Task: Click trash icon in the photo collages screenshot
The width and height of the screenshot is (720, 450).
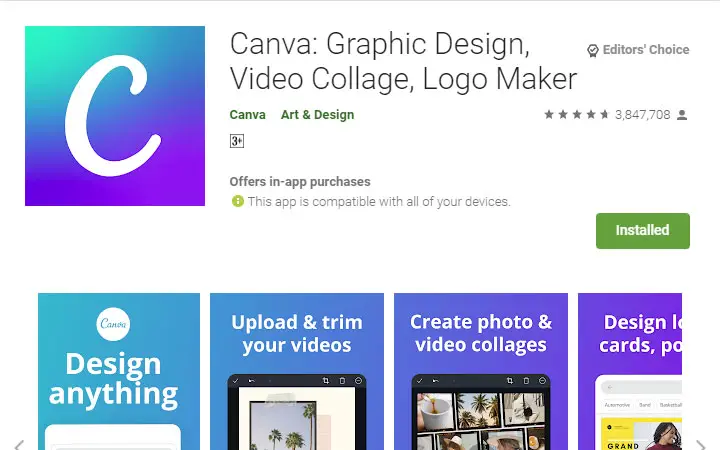Action: (x=526, y=381)
